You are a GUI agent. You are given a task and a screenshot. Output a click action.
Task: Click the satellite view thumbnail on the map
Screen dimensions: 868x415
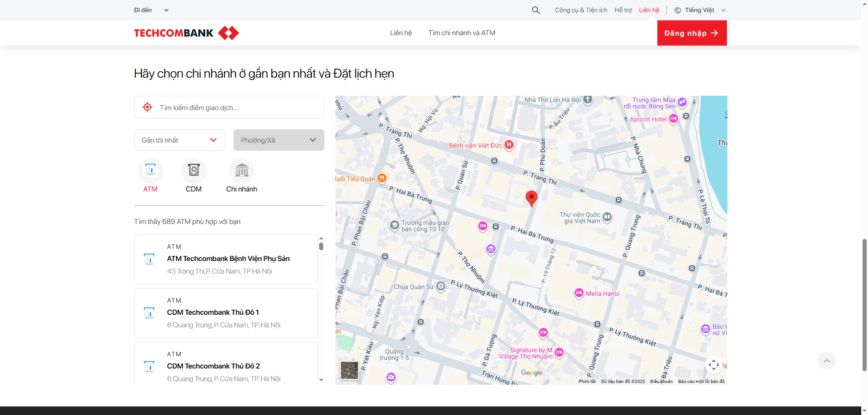349,370
